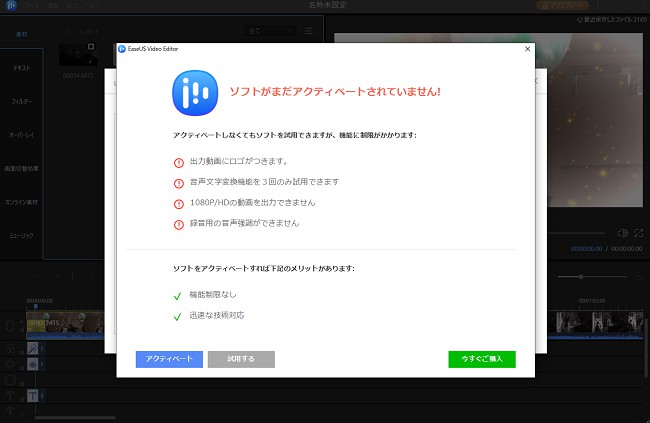The image size is (650, 423).
Task: Click the fullscreen icon under the preview
Action: click(638, 233)
